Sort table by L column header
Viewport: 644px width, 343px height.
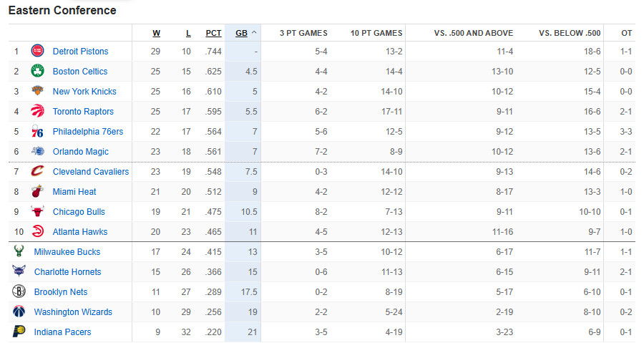click(x=188, y=33)
